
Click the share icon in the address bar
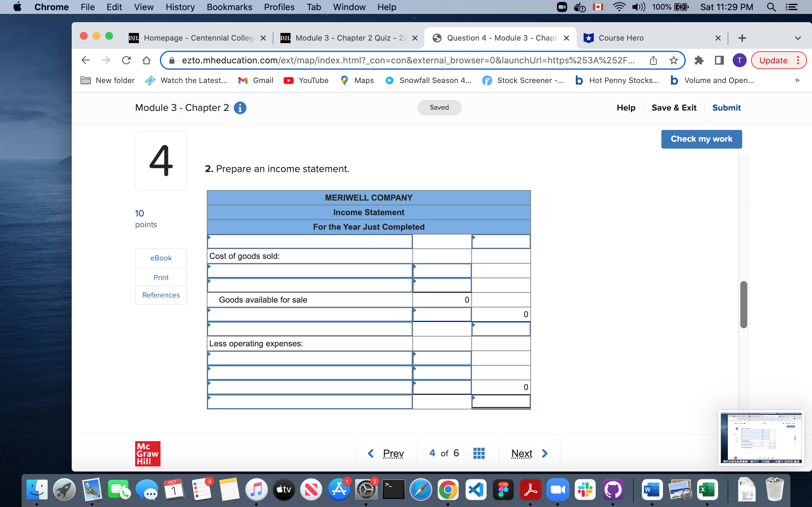[653, 60]
